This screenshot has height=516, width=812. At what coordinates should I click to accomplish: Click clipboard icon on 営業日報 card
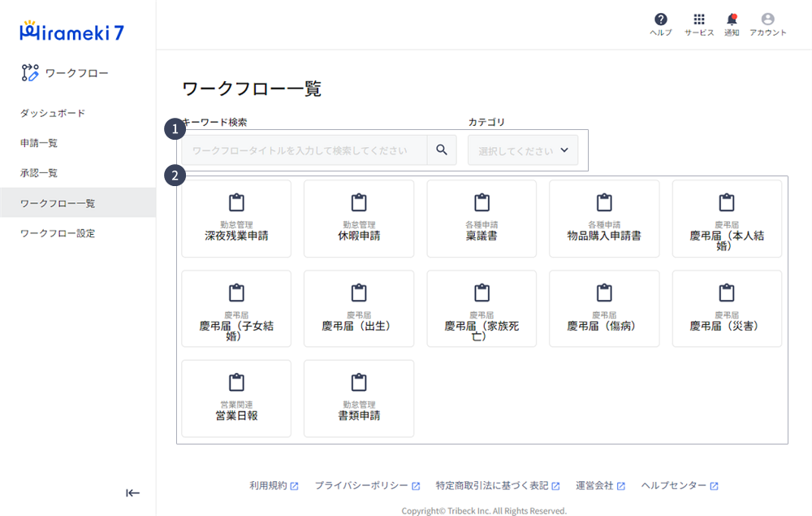[236, 383]
